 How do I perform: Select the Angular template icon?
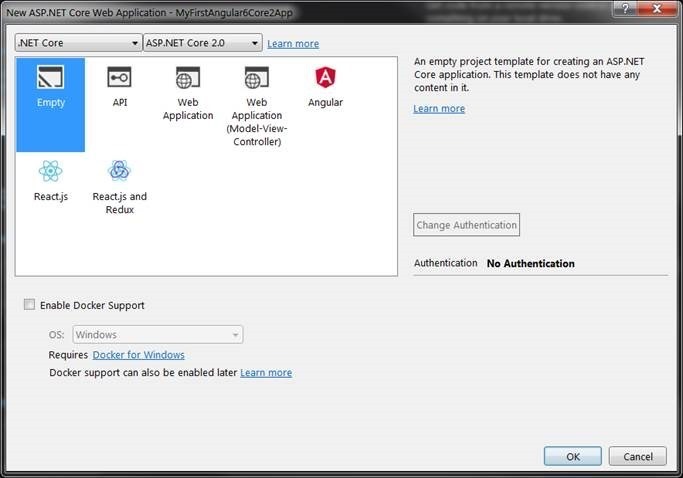[325, 78]
